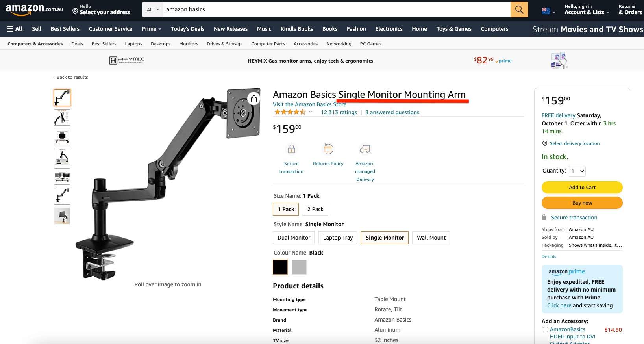The image size is (644, 344).
Task: Click the orange search magnifier button
Action: (519, 9)
